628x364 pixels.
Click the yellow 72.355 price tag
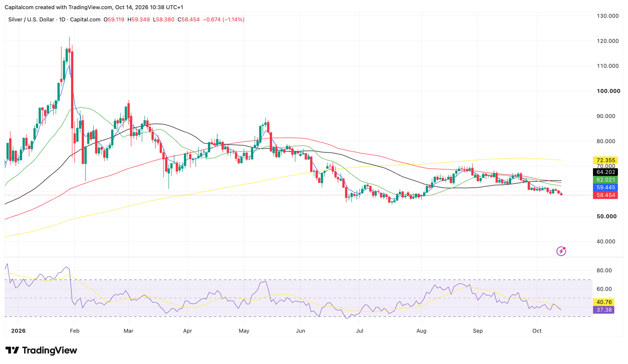click(x=605, y=160)
